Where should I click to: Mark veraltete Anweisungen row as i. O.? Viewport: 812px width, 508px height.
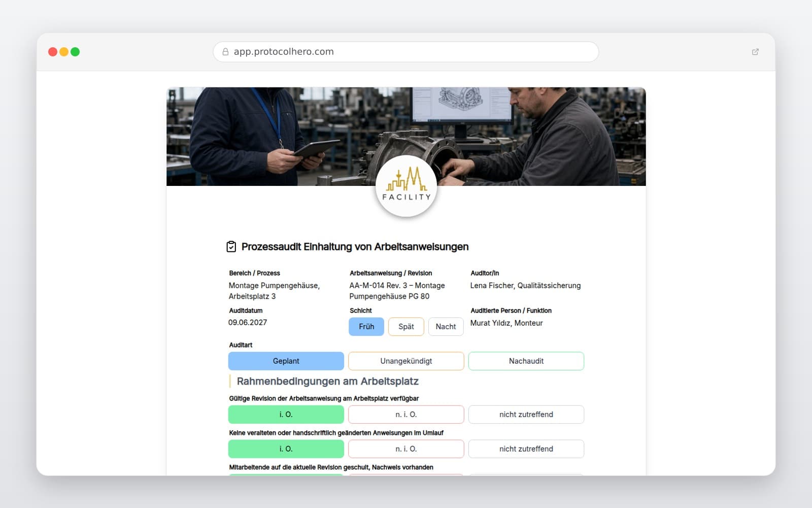click(286, 449)
